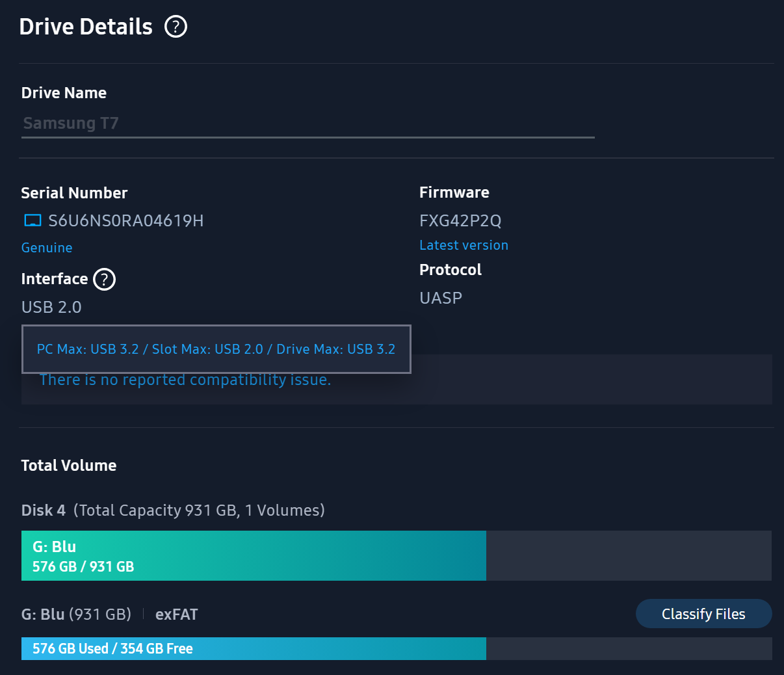
Task: Click the G: Blu volume segment
Action: click(254, 556)
